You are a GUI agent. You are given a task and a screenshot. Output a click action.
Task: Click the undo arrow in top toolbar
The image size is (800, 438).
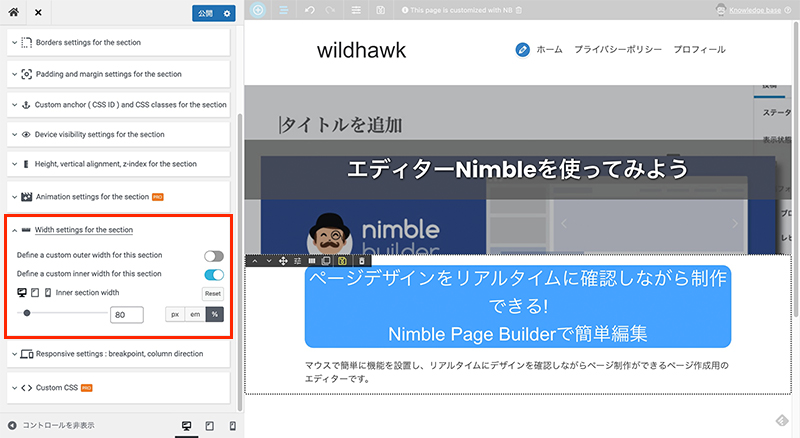click(307, 10)
